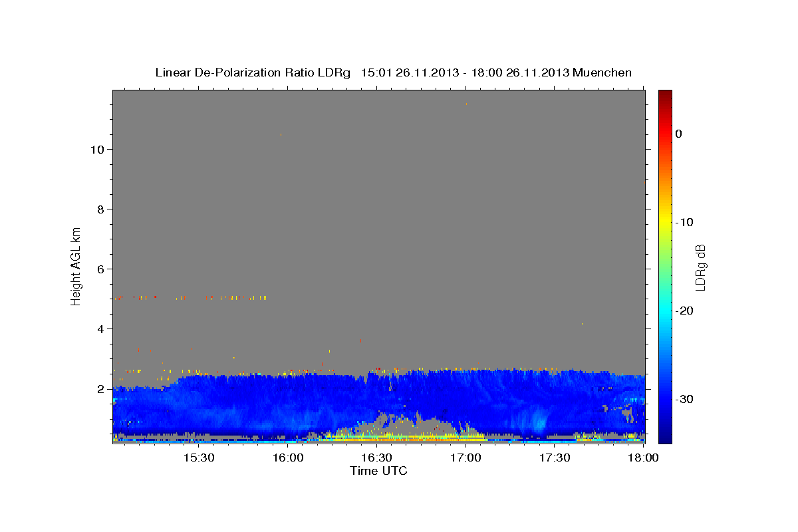Click the plot title 'Linear De-Polarization Ratio LDRg'
Viewport: 798px width, 532px height.
point(253,72)
